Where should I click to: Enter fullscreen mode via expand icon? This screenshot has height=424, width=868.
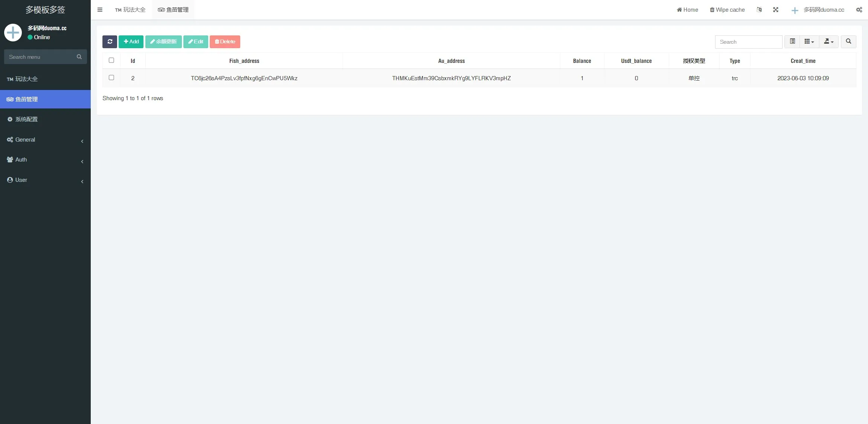[x=776, y=10]
